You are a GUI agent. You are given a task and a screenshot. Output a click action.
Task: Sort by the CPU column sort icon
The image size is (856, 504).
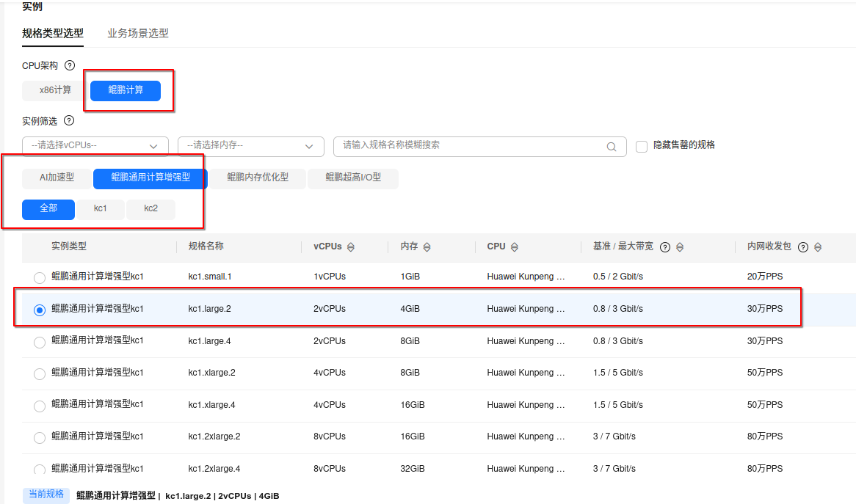[514, 247]
